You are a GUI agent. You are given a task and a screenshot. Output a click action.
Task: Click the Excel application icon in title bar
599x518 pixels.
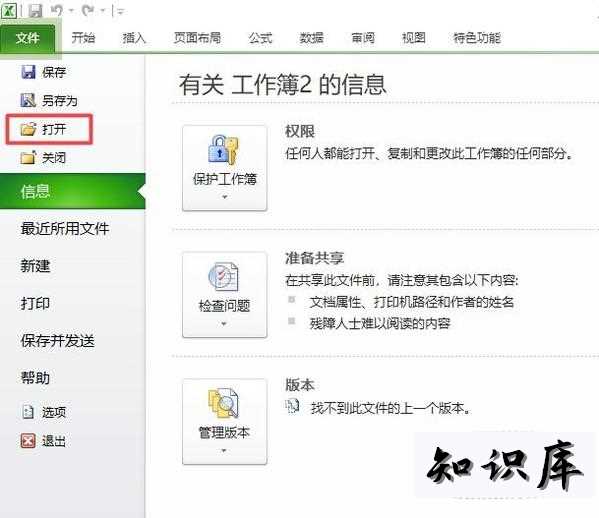click(x=9, y=10)
